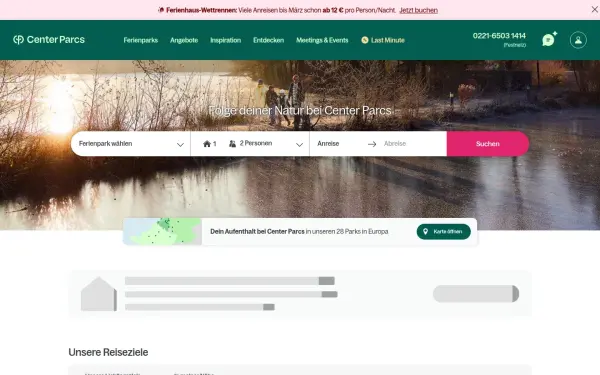
Task: Click the pink Suchen button
Action: click(488, 144)
